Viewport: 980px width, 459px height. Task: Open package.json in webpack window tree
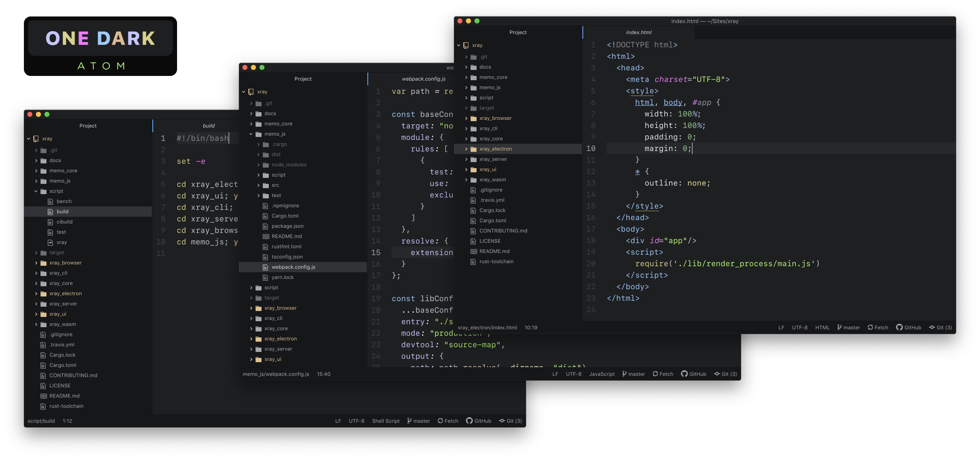(x=288, y=226)
